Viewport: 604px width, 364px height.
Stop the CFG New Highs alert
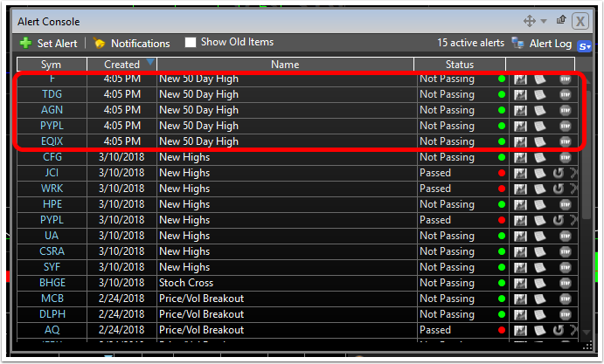click(565, 157)
